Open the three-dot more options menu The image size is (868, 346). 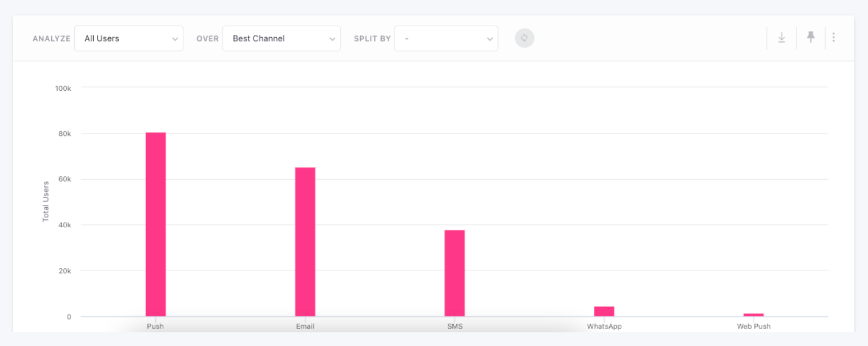click(x=833, y=38)
